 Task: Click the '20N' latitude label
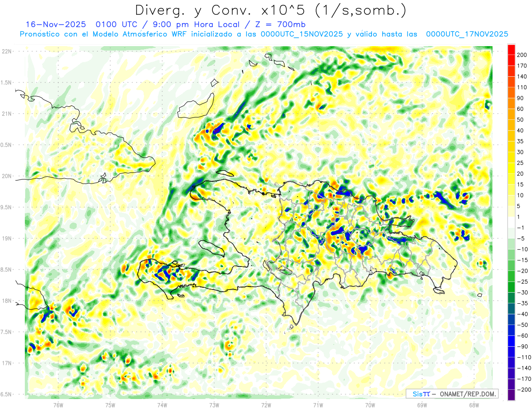coord(6,176)
